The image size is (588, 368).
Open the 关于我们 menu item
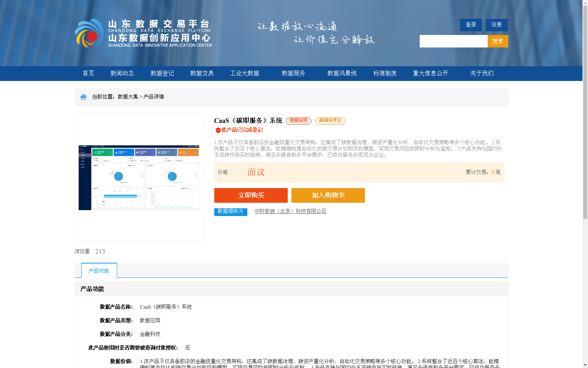[482, 73]
